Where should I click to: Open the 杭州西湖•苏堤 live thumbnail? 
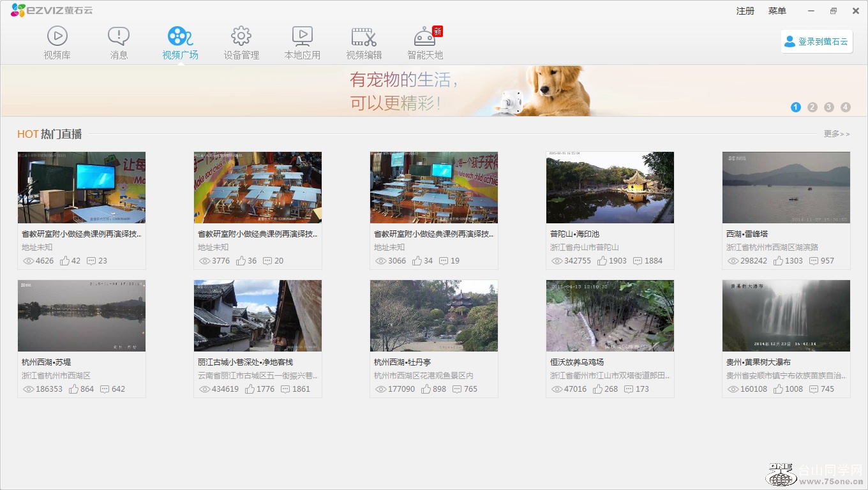[x=82, y=315]
